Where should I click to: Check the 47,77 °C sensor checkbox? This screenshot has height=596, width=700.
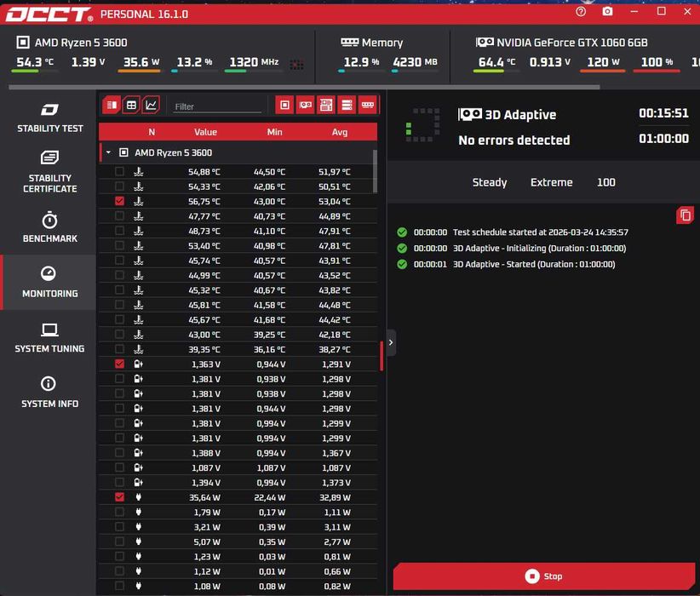(119, 215)
